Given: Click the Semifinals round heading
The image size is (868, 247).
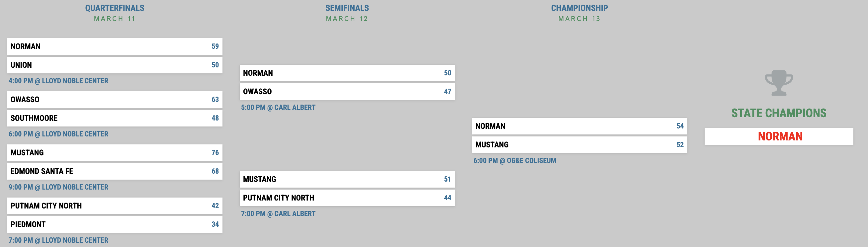Looking at the screenshot, I should click(x=347, y=8).
